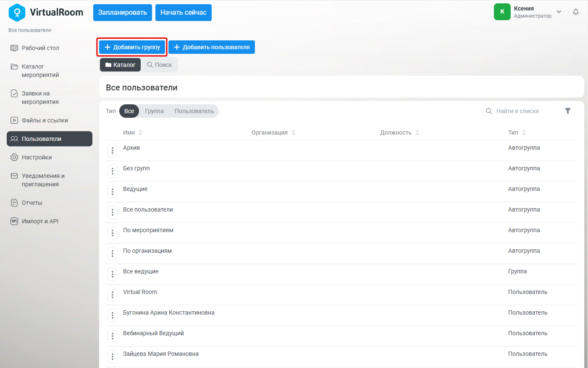Sort list by Имя column arrows
Viewport: 588px width, 368px height.
coord(140,132)
